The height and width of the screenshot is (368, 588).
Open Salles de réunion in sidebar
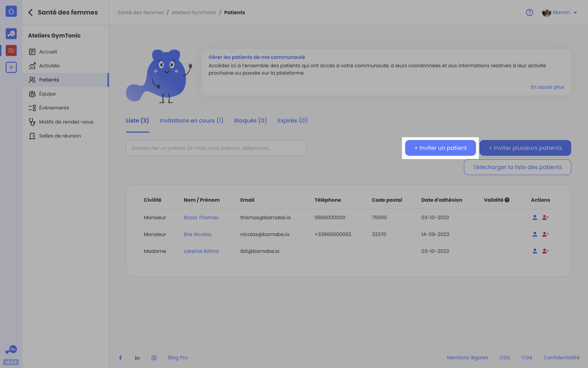[66, 136]
